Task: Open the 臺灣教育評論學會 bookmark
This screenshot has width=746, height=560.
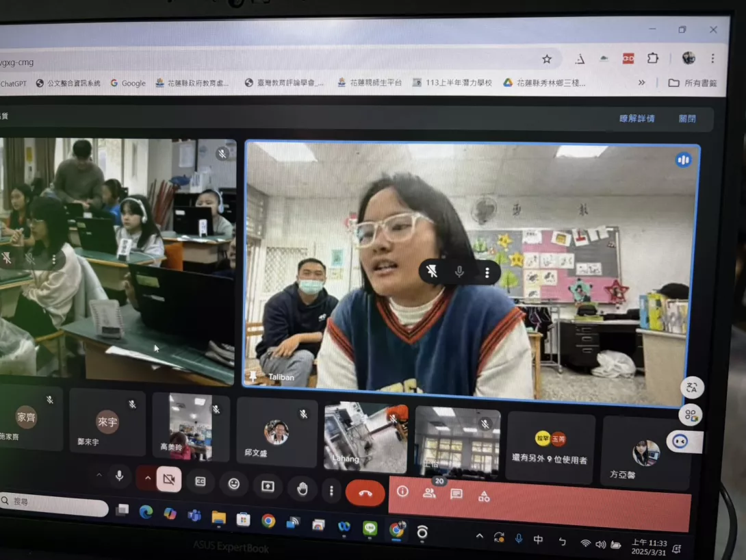Action: (x=283, y=82)
